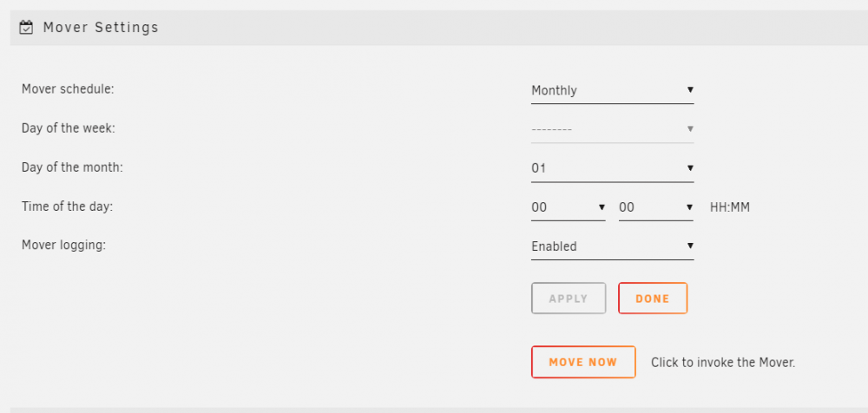Select the Day of the month label

point(72,167)
